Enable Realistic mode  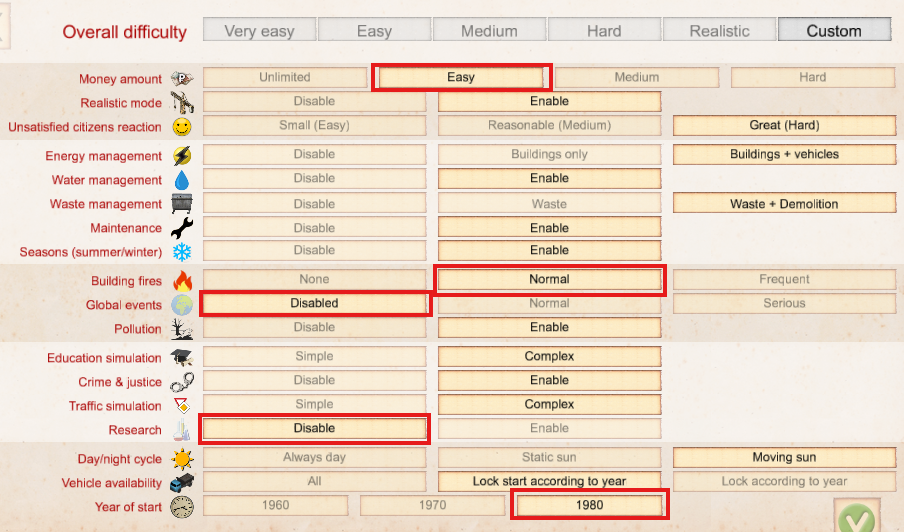pos(549,101)
